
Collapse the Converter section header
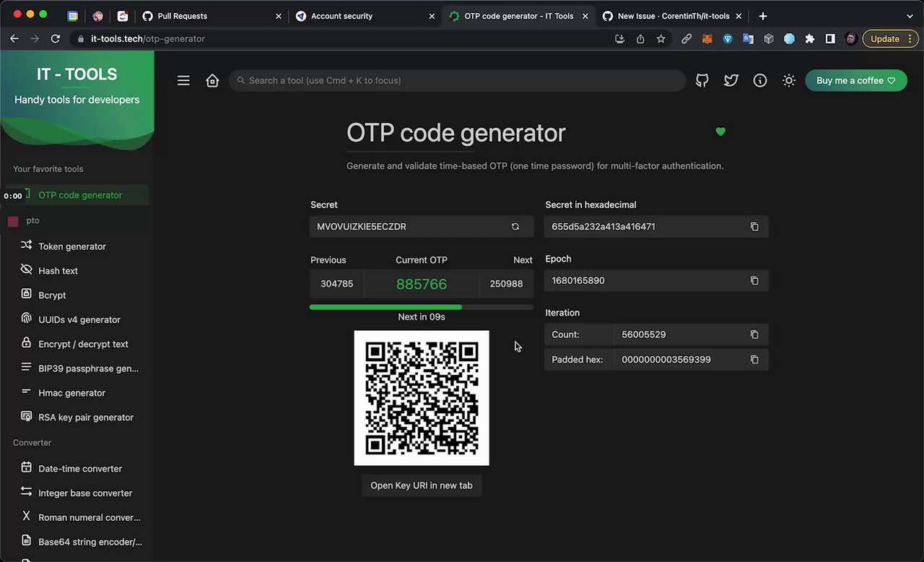point(32,443)
